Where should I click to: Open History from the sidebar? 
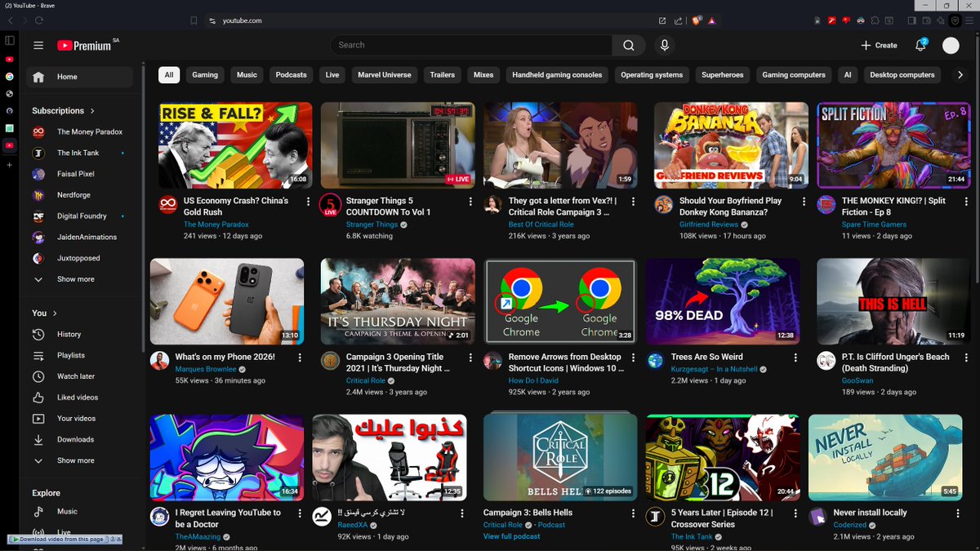(x=80, y=335)
